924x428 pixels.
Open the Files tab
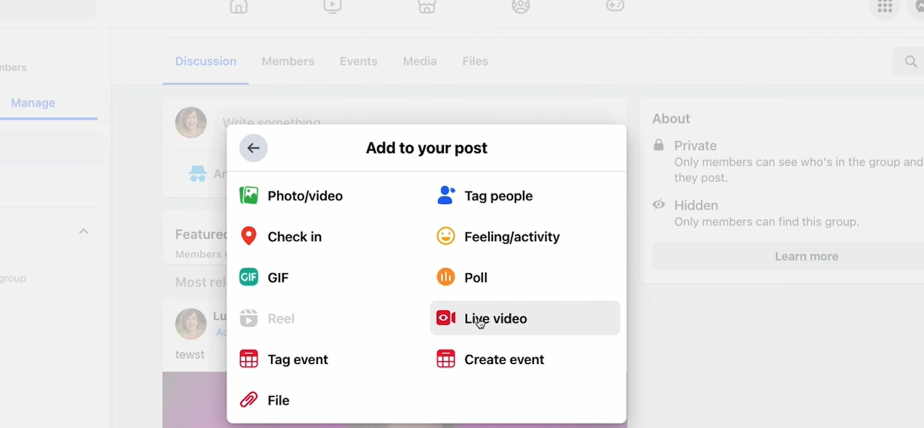[475, 61]
